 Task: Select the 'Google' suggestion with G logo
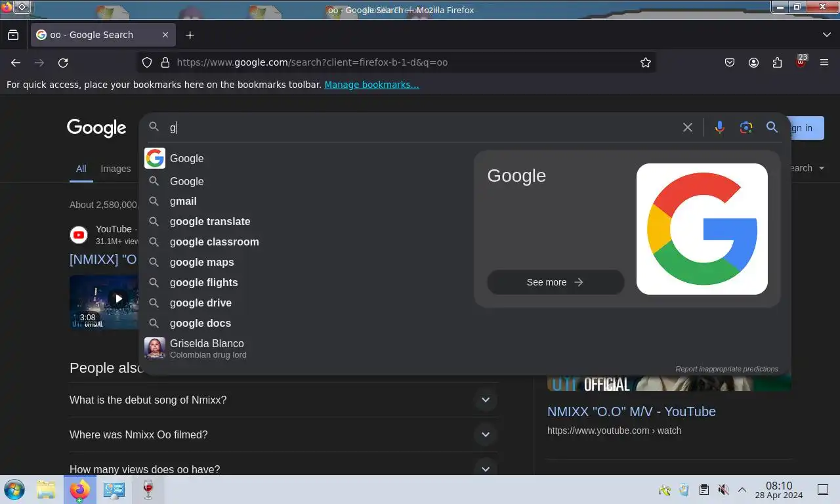coord(305,158)
